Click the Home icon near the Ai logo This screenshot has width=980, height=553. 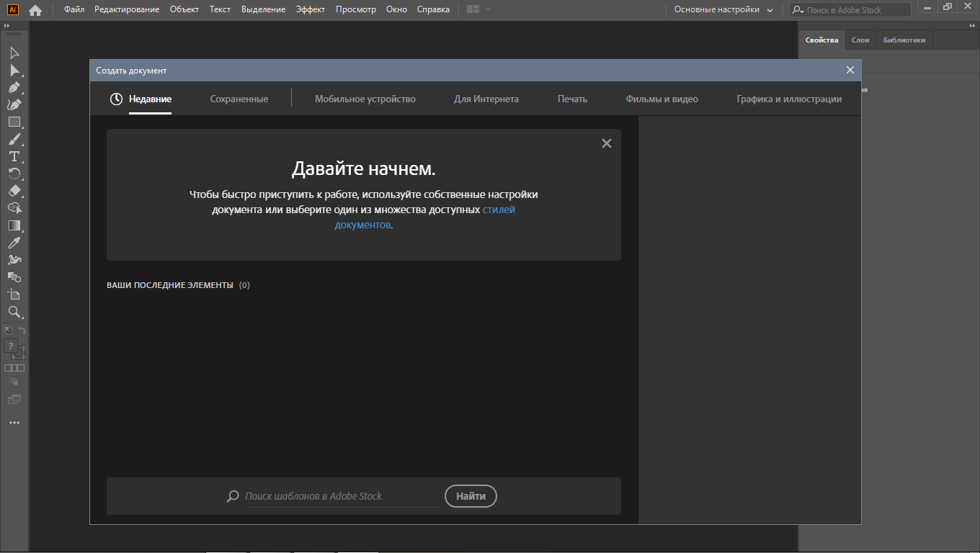[x=35, y=10]
